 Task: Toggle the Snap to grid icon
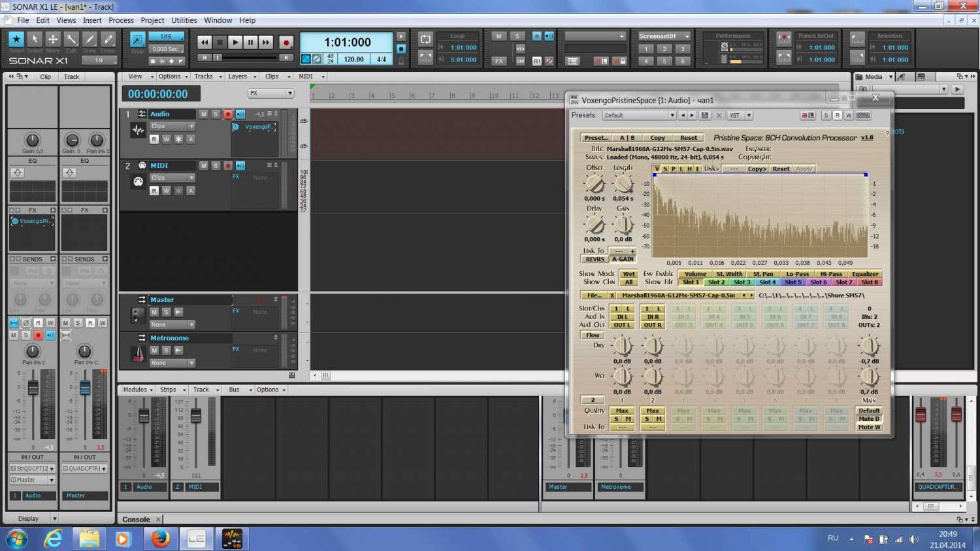coord(137,39)
